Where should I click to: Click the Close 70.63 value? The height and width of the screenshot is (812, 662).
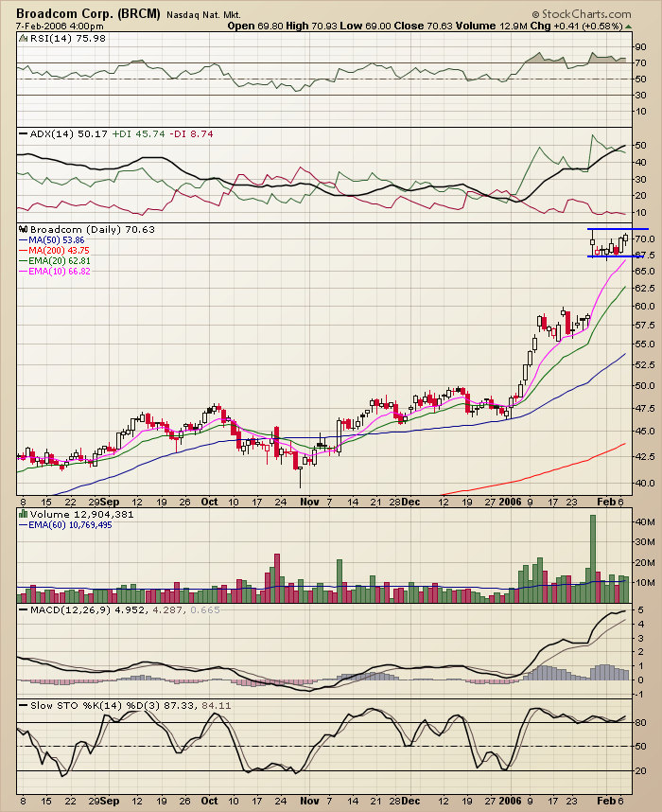(424, 26)
